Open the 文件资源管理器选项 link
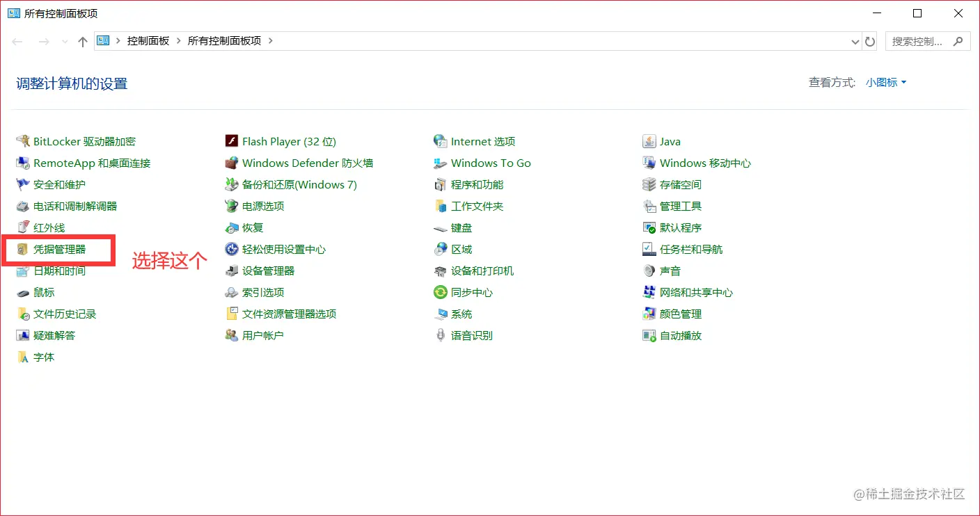Viewport: 980px width, 516px height. pos(289,314)
